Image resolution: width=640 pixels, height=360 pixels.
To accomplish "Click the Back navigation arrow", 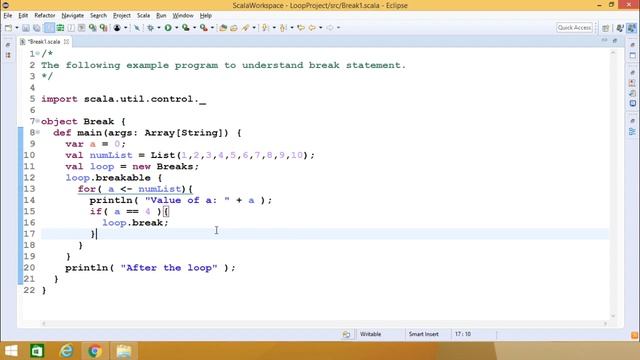I will coord(312,28).
